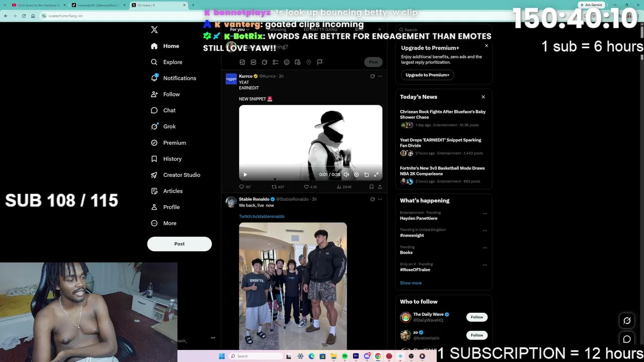Add a GIF to the new post
This screenshot has height=362, width=644.
[x=253, y=62]
